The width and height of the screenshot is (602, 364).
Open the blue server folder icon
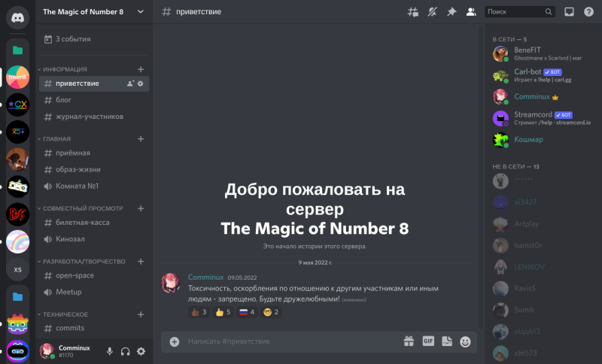click(17, 296)
